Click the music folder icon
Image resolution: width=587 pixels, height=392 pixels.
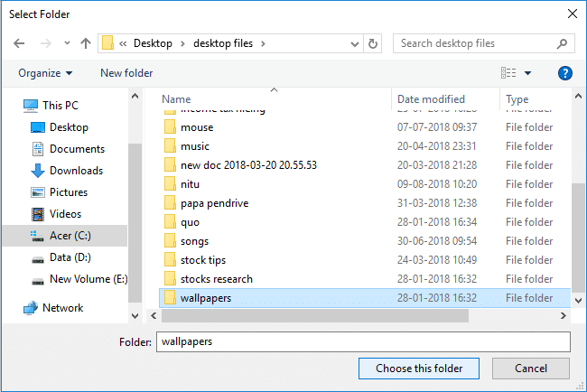(x=170, y=146)
